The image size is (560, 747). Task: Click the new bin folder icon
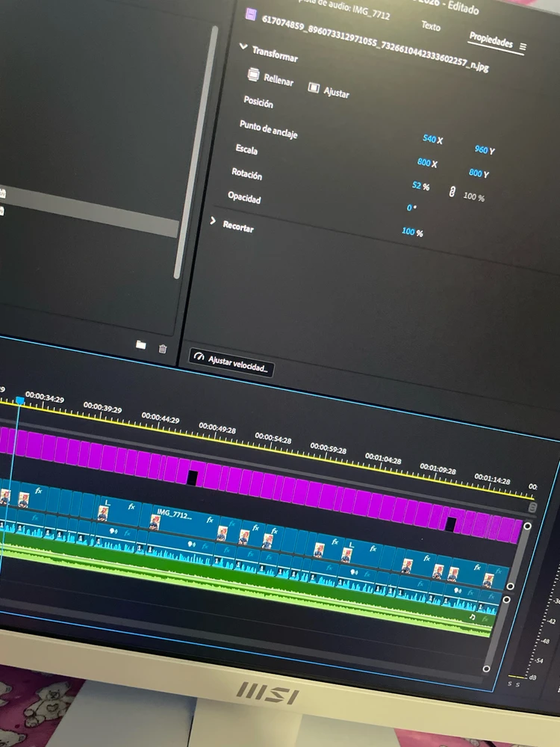pos(141,345)
